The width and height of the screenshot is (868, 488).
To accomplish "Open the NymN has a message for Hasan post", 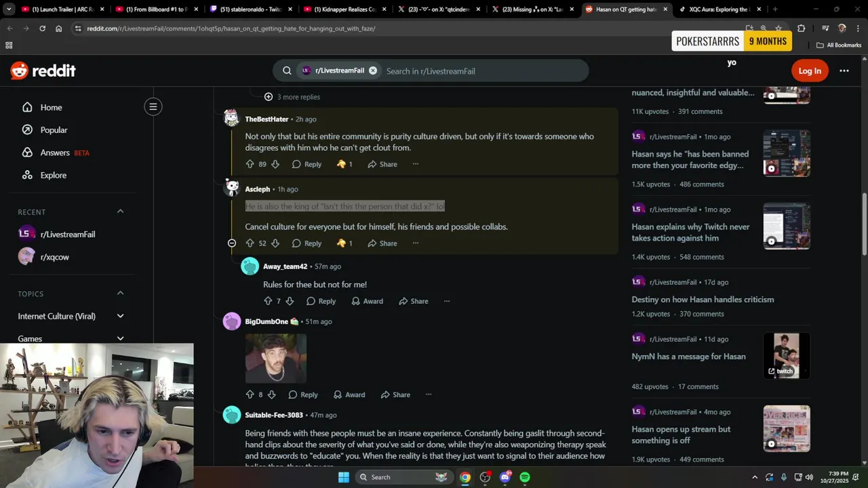I will (x=688, y=357).
